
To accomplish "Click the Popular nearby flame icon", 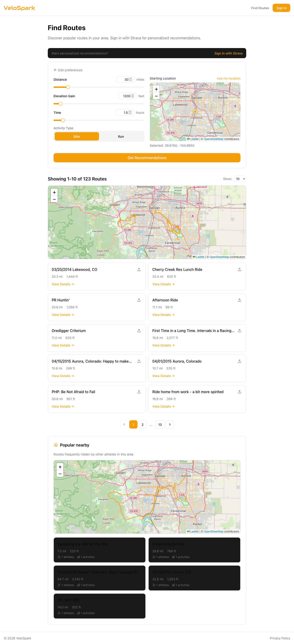I will (56, 445).
